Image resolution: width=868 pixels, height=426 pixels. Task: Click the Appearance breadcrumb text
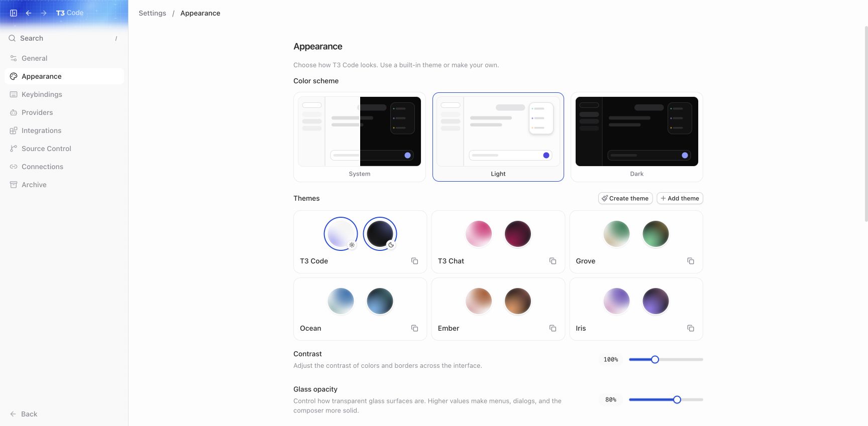point(200,13)
